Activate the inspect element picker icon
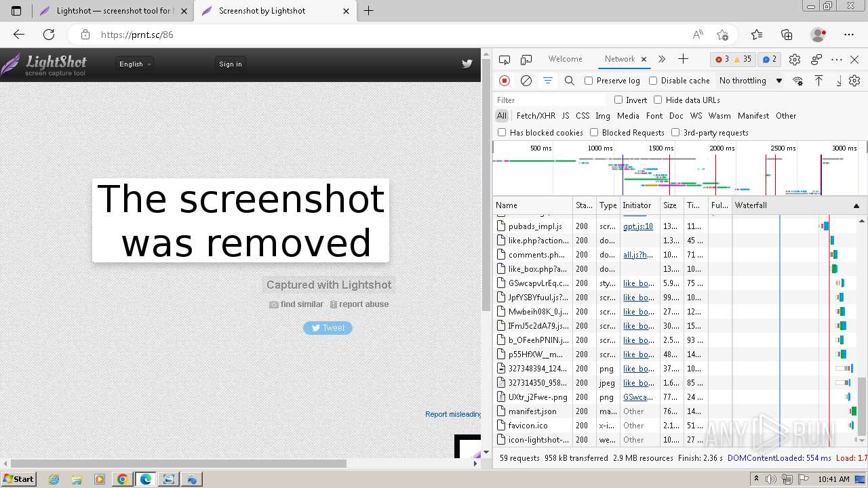868x488 pixels. tap(505, 60)
